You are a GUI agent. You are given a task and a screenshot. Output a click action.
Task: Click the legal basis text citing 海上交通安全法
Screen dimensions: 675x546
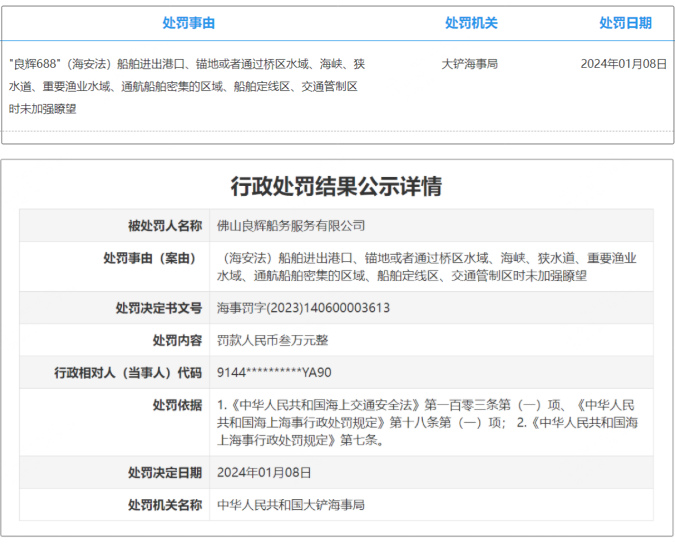click(427, 423)
